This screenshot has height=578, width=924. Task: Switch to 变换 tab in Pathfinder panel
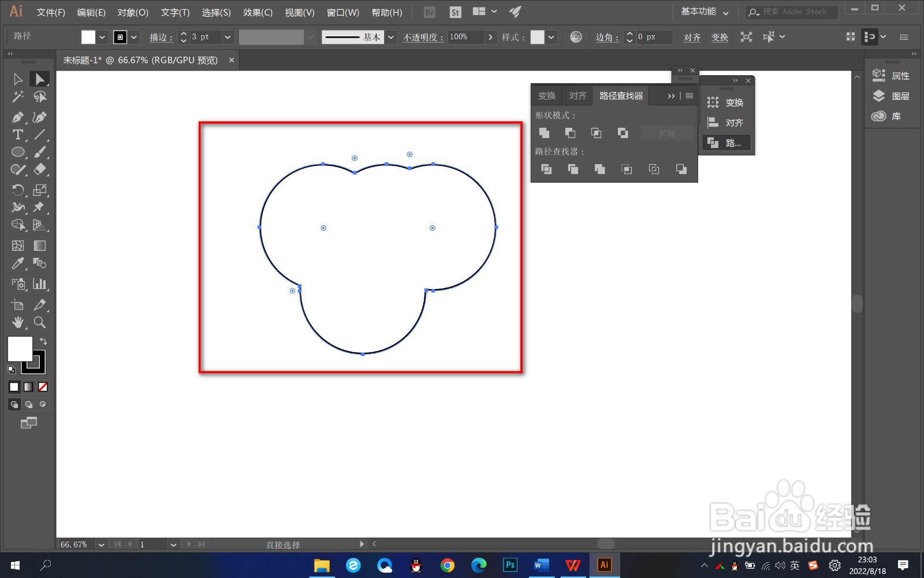pyautogui.click(x=547, y=96)
